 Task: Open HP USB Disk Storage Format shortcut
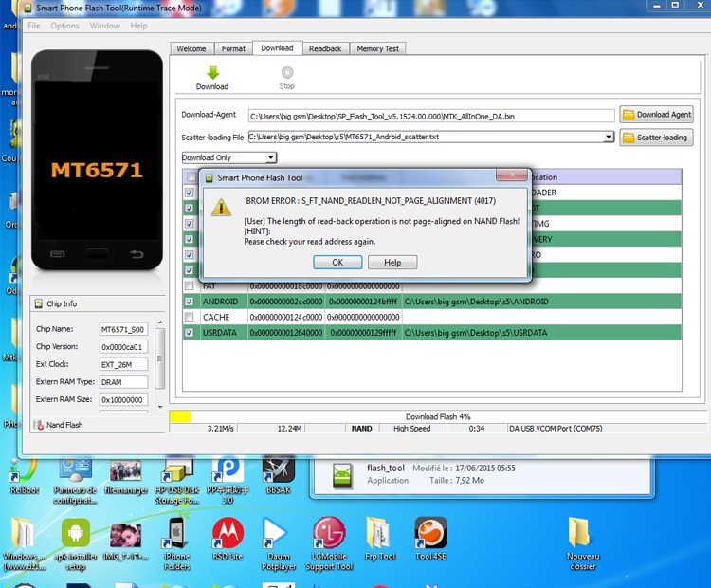[x=177, y=481]
